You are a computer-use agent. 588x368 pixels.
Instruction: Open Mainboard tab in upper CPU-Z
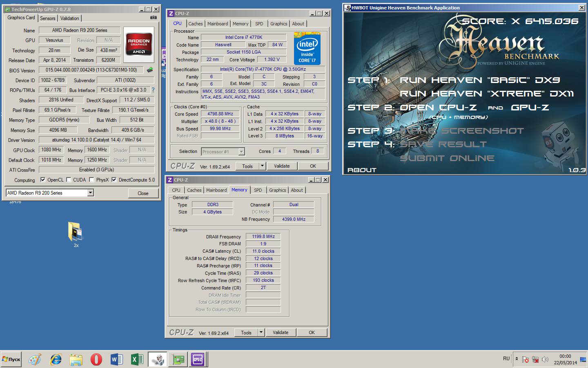[x=218, y=24]
